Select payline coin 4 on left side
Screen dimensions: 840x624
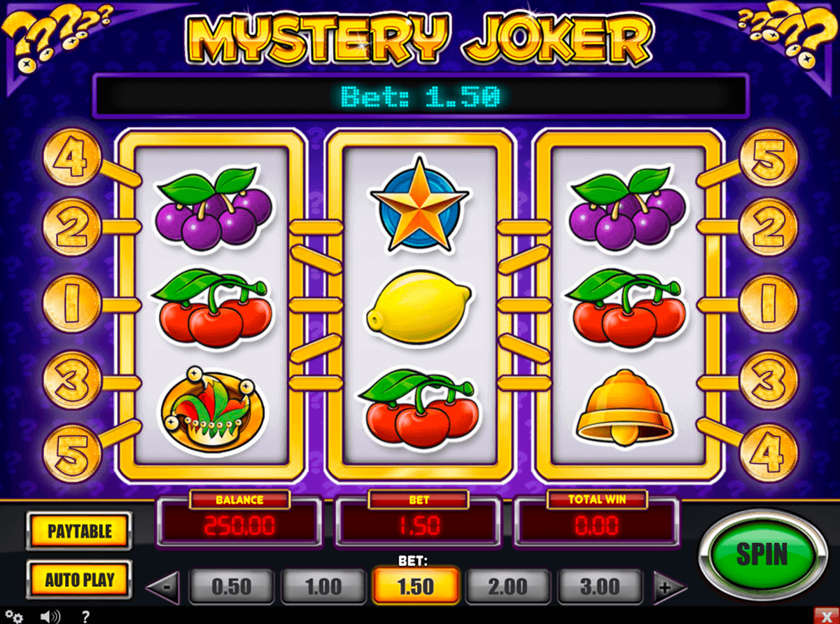tap(73, 162)
